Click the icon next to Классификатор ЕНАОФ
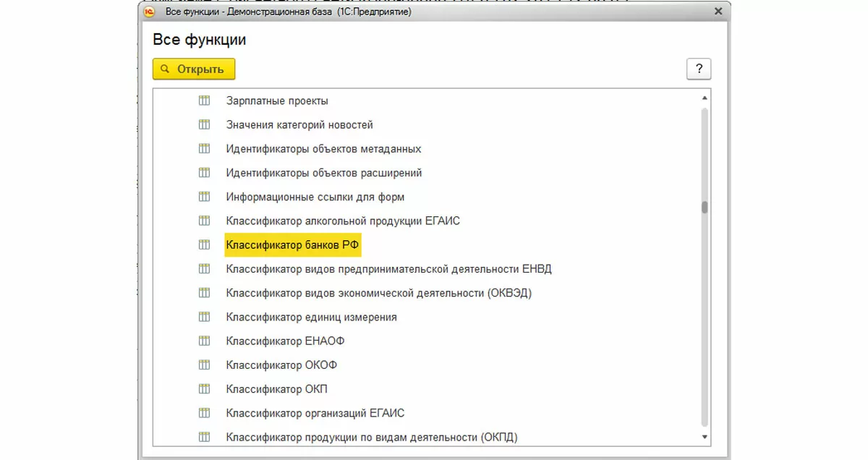The image size is (868, 460). pos(204,341)
